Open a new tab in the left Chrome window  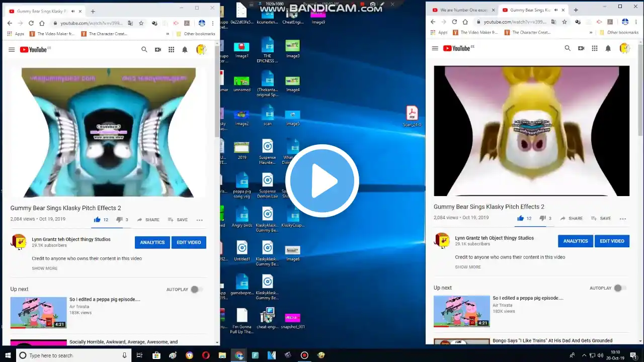[x=93, y=11]
